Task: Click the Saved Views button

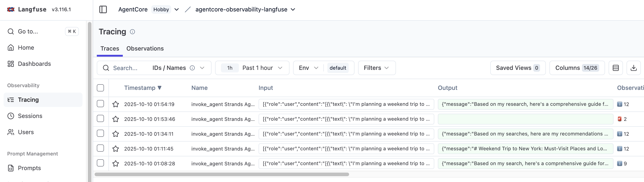Action: pyautogui.click(x=517, y=68)
